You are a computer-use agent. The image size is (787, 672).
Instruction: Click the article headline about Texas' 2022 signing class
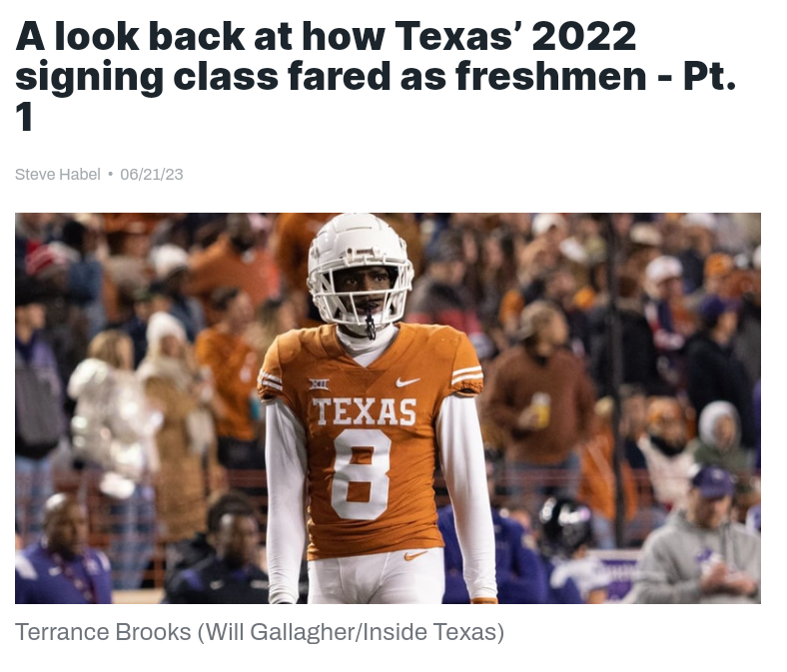(x=376, y=77)
